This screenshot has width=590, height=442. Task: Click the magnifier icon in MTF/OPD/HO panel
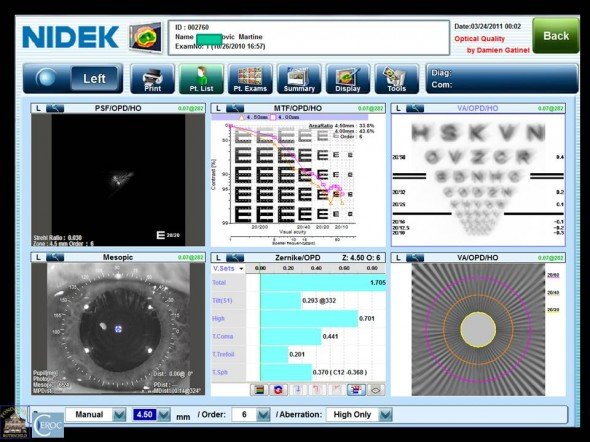(235, 109)
